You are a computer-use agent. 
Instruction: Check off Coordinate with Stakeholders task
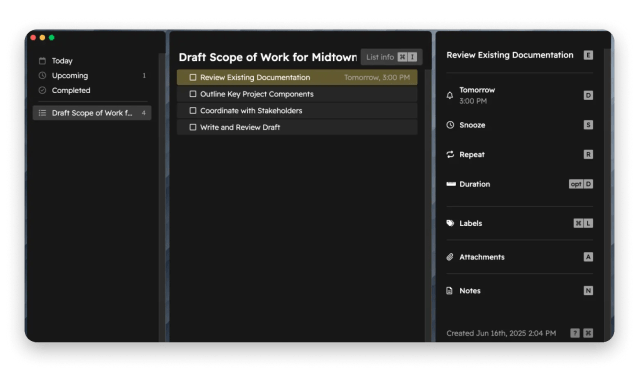(x=193, y=111)
